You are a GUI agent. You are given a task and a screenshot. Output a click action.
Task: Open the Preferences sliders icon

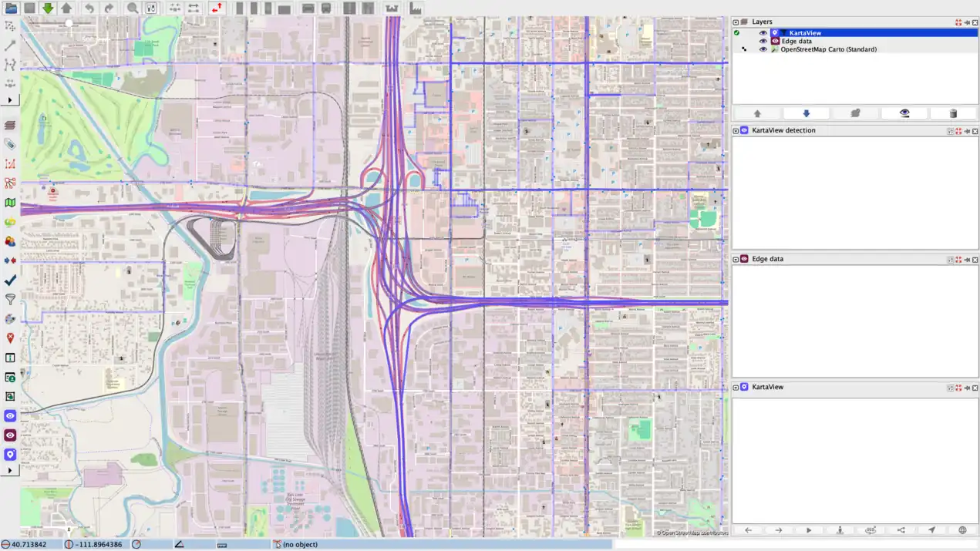click(151, 8)
